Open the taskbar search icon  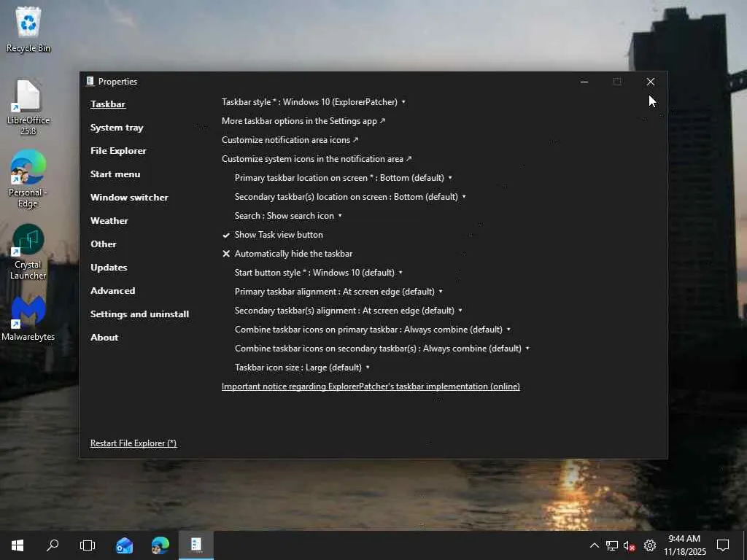pyautogui.click(x=53, y=545)
